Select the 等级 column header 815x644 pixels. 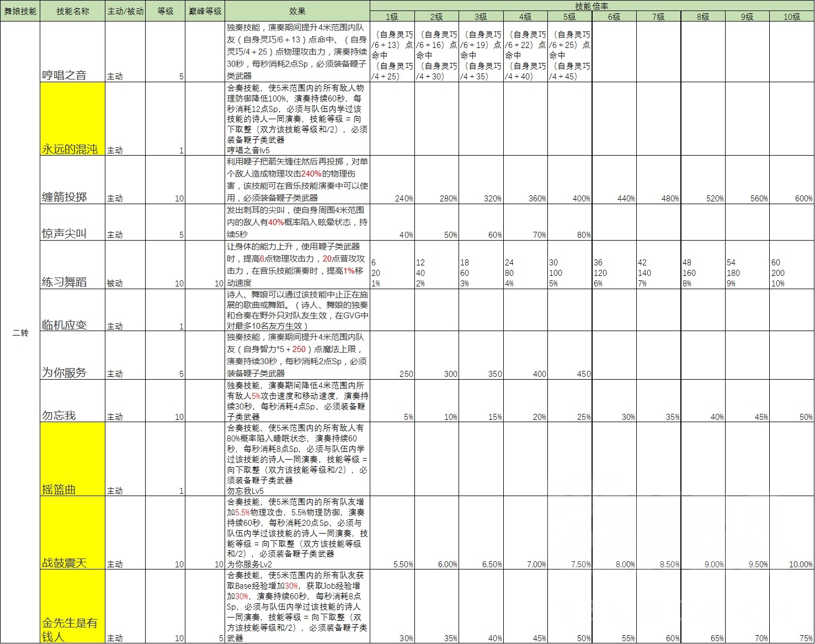tap(165, 11)
